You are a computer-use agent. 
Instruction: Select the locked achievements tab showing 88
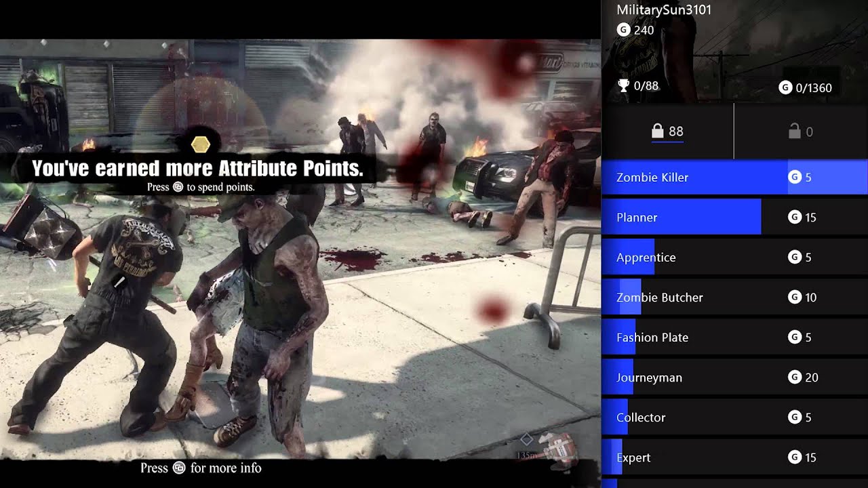(x=667, y=131)
